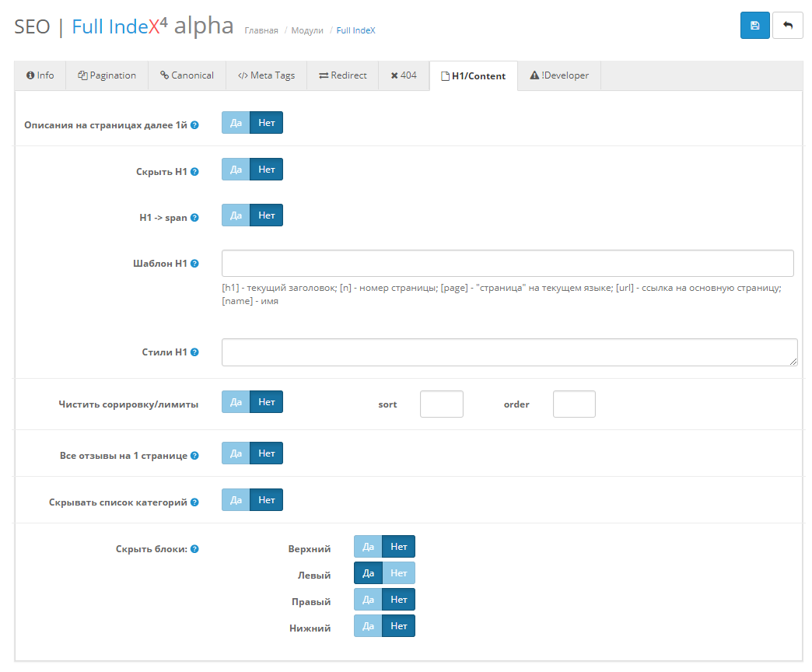Click help icon beside Стили H1
The image size is (812, 672).
194,352
